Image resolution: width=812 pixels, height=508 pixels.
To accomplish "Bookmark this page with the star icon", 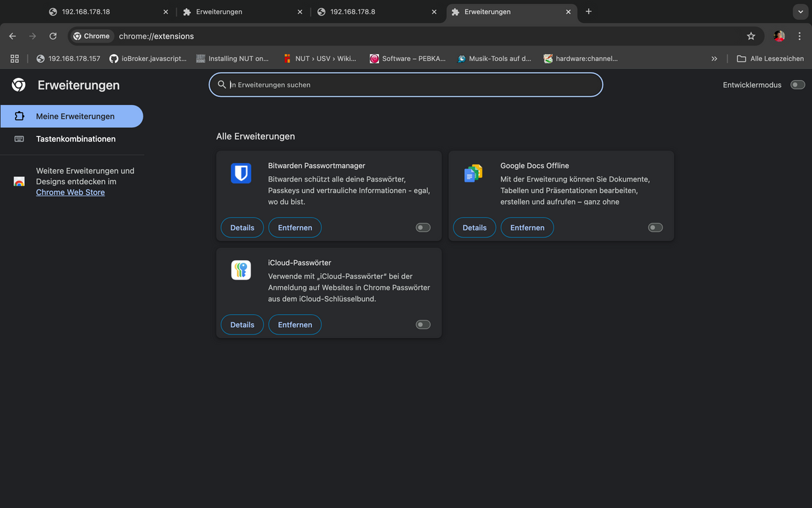I will tap(750, 36).
